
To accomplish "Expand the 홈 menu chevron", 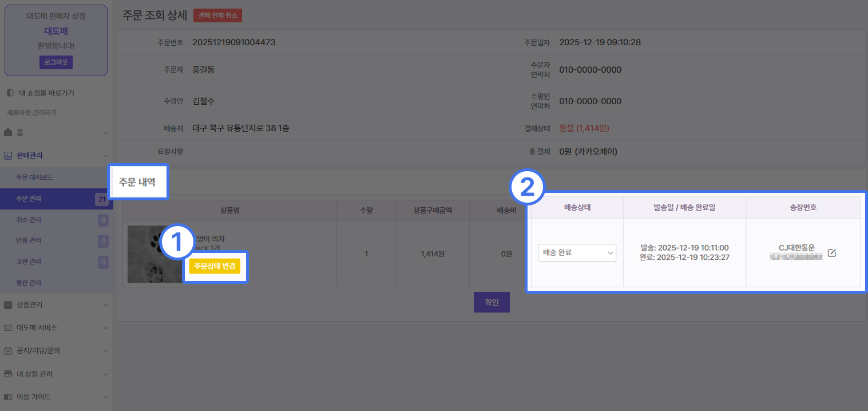I will [x=105, y=133].
